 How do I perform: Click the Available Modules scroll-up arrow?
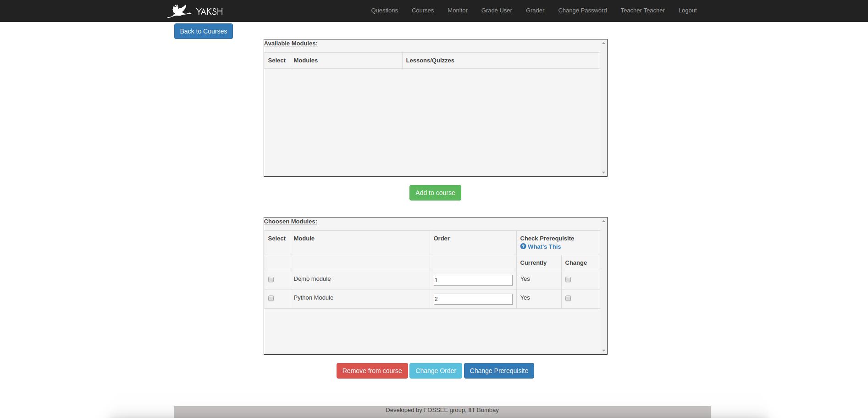[x=603, y=43]
